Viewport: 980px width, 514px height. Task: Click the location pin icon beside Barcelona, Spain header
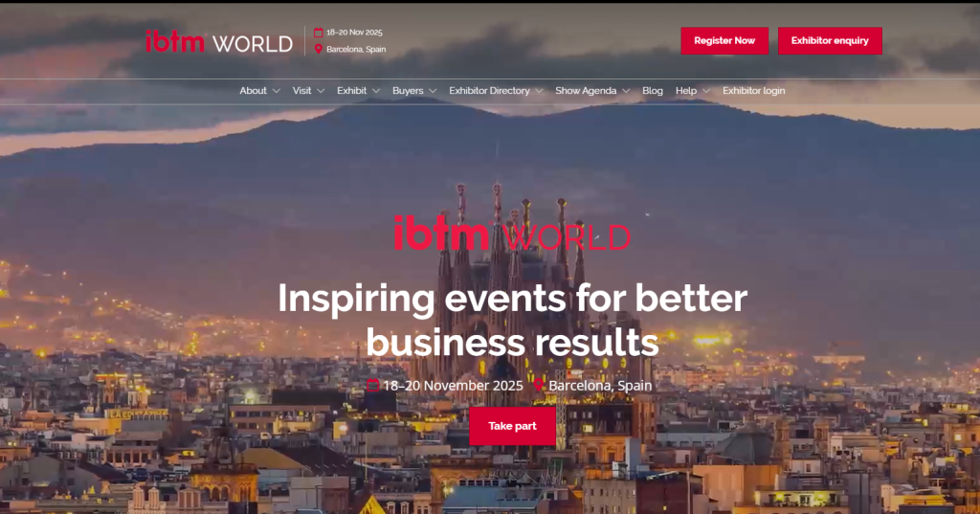tap(318, 49)
